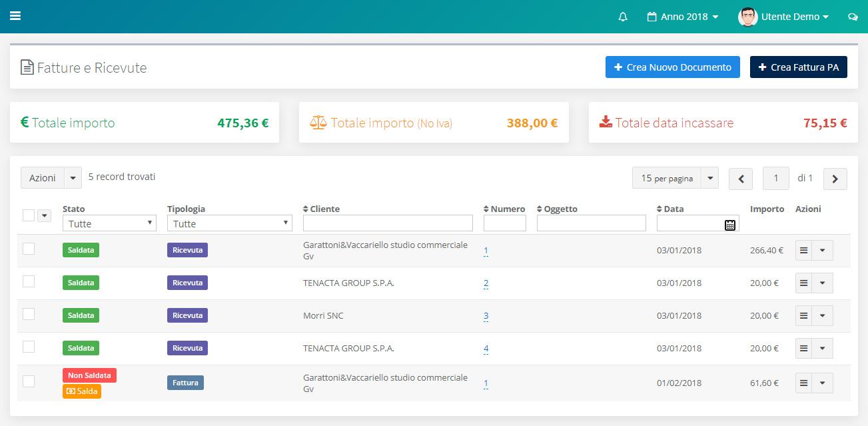Click the 61,60 € import value
The width and height of the screenshot is (868, 426).
764,383
